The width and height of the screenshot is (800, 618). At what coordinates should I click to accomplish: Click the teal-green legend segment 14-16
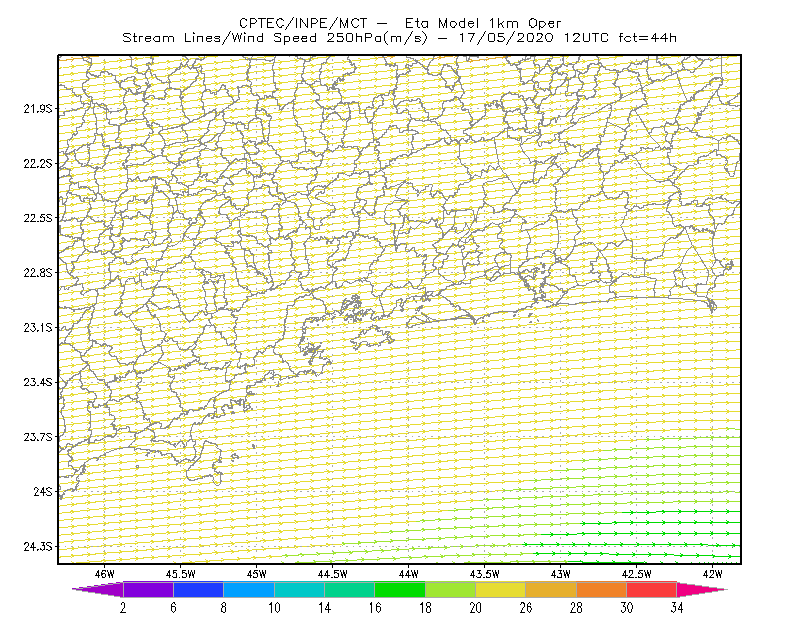coord(349,589)
